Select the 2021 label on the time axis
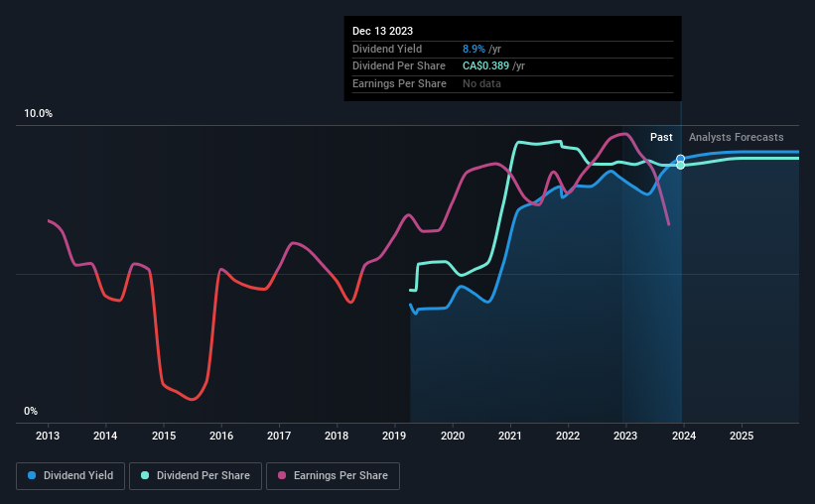This screenshot has width=815, height=504. pyautogui.click(x=510, y=436)
